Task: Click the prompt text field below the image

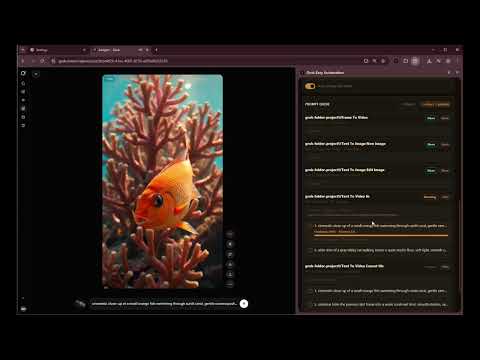Action: pyautogui.click(x=164, y=304)
